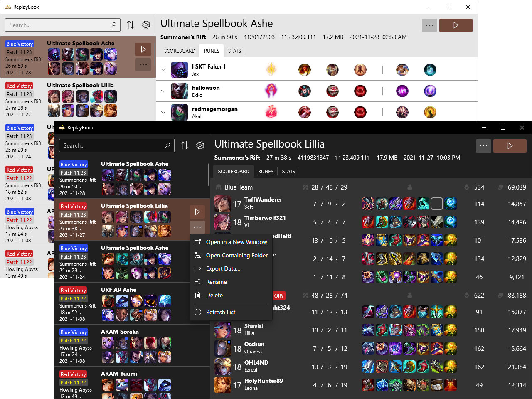Click OHL4ND player name
The image size is (532, 399).
tap(256, 362)
